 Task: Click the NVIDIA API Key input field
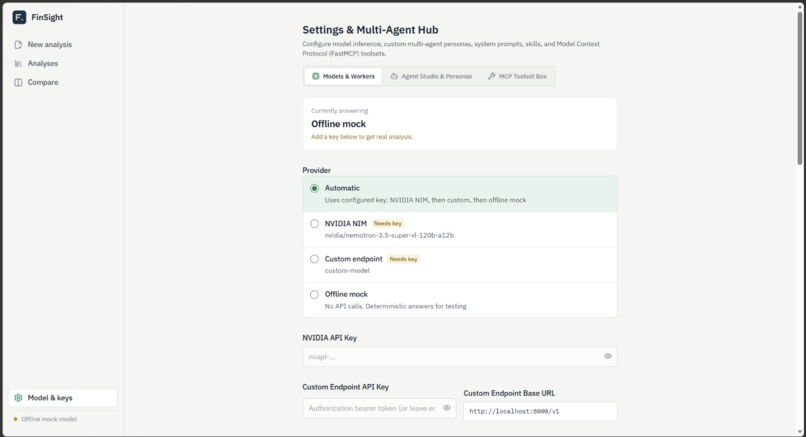(x=460, y=357)
